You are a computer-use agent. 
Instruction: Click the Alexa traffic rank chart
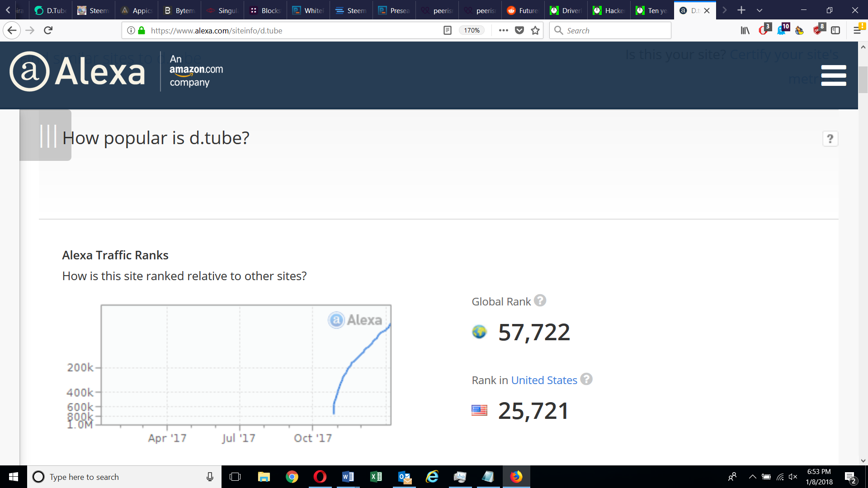[246, 365]
